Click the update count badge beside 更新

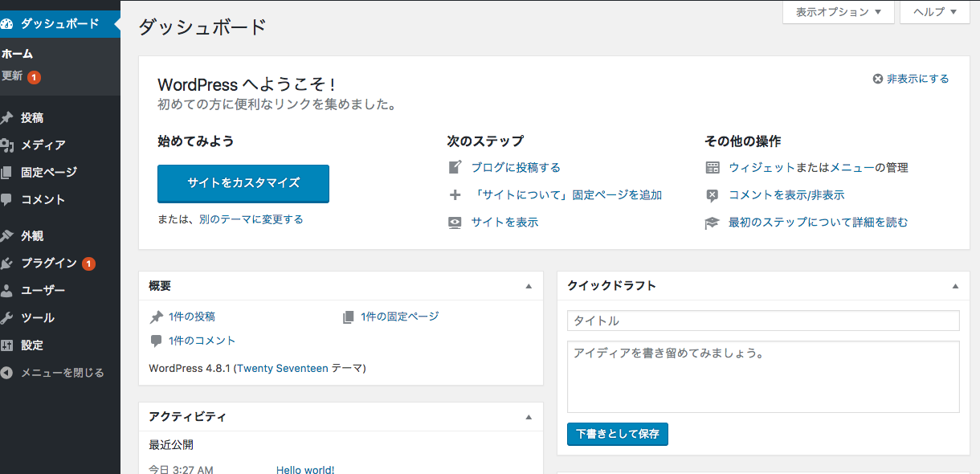(x=34, y=77)
